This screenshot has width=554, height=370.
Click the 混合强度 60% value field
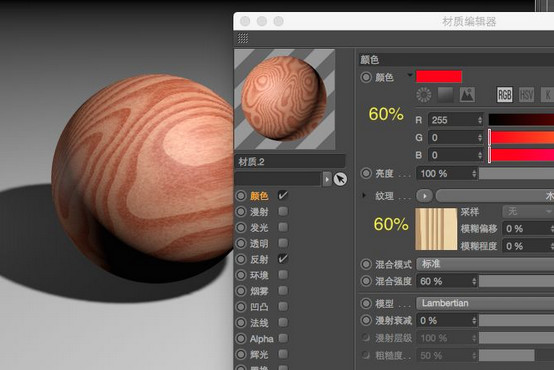447,281
